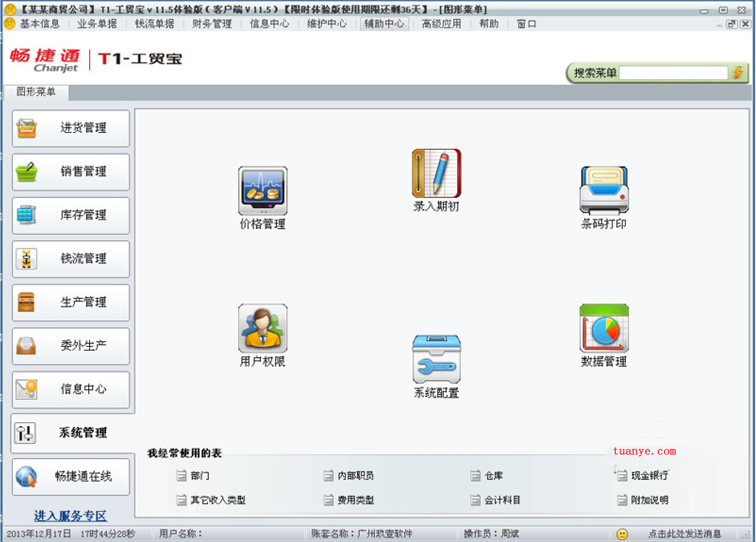Click the 畅捷通 Chanjet logo
Screen dimensions: 756x542
45,60
